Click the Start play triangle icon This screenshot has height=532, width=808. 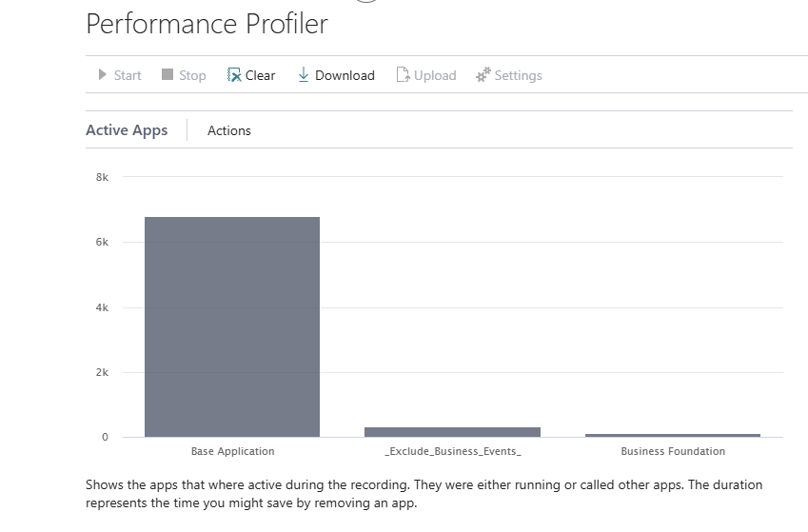click(x=103, y=75)
